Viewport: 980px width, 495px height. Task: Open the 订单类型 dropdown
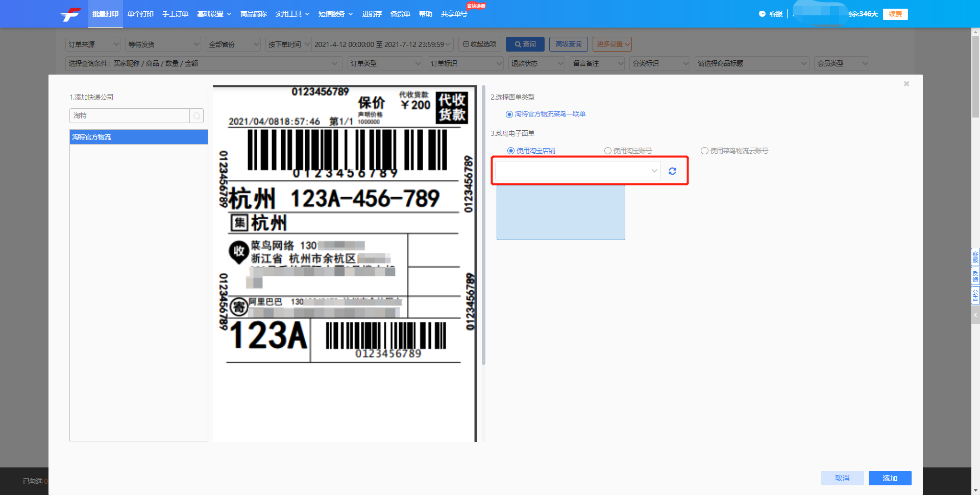[x=385, y=63]
